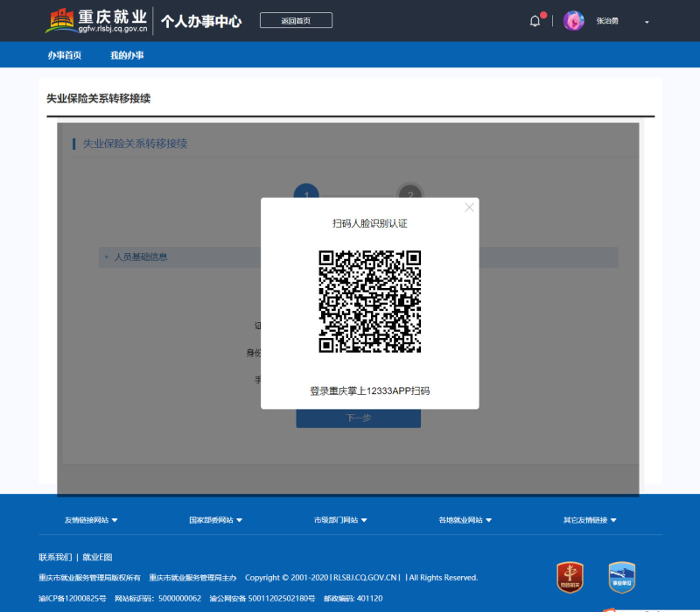Viewport: 700px width, 612px height.
Task: Click the QR code image
Action: pos(369,301)
